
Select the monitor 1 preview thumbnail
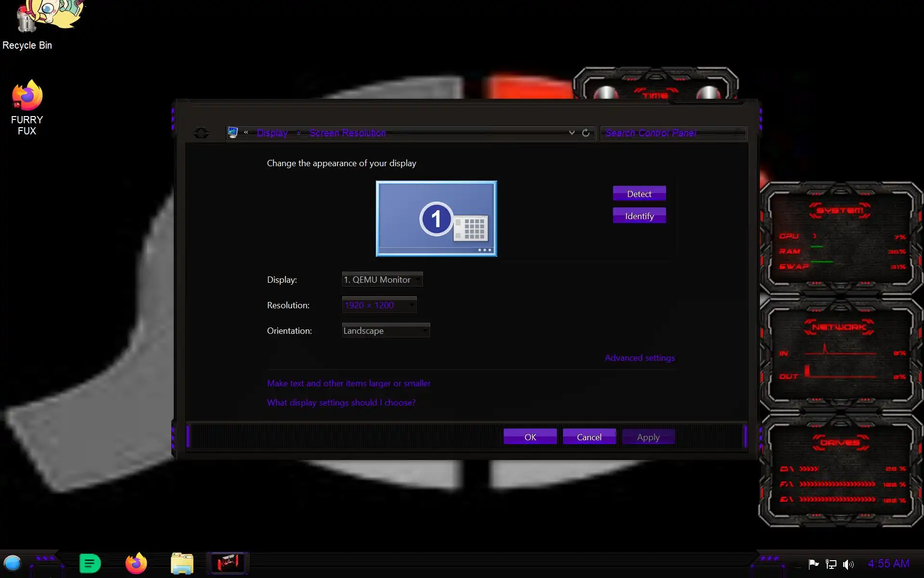(436, 219)
